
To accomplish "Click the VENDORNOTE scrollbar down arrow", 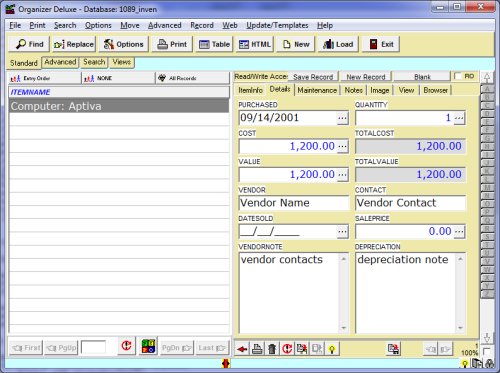I will (x=344, y=328).
